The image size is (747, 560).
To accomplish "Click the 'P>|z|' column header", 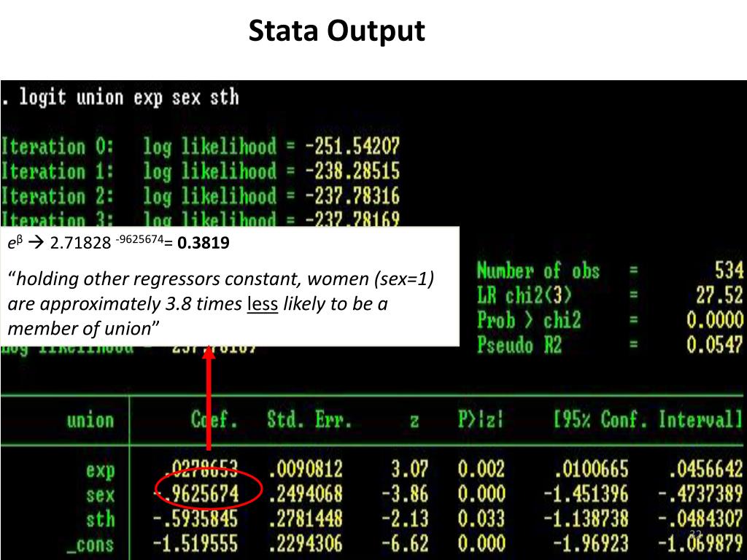I will coord(481,420).
